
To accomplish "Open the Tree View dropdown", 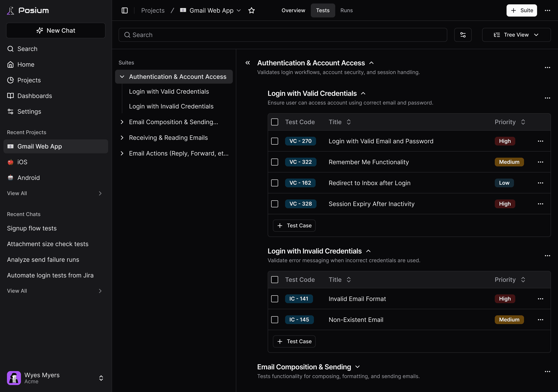I will pyautogui.click(x=516, y=35).
